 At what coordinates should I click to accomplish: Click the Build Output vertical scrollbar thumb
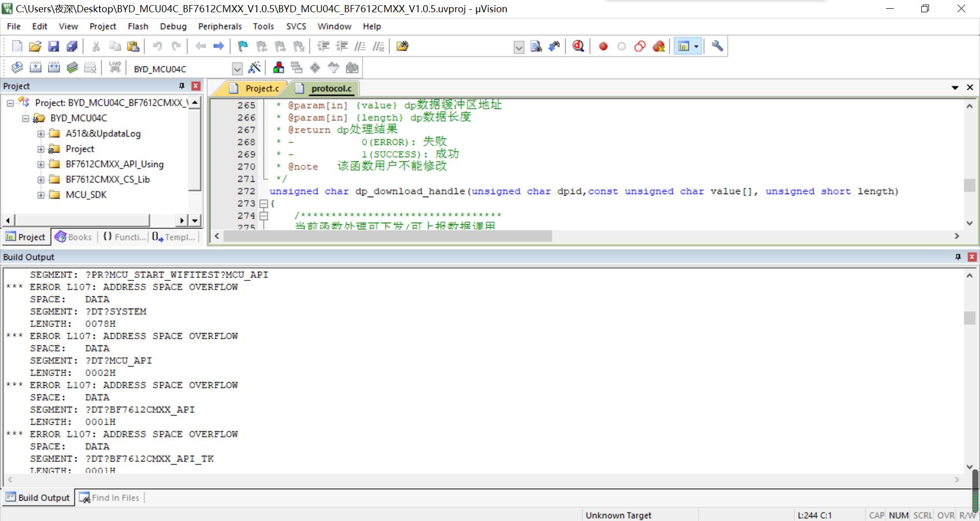[970, 318]
